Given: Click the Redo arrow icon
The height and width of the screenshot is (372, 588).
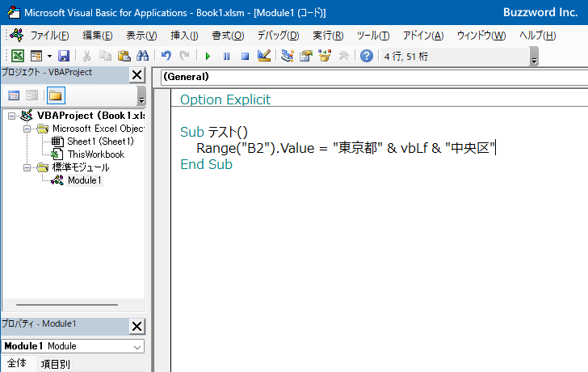Looking at the screenshot, I should click(184, 56).
